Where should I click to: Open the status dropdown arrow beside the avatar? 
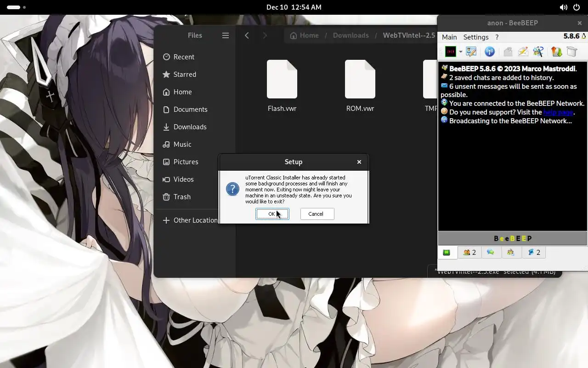click(460, 52)
